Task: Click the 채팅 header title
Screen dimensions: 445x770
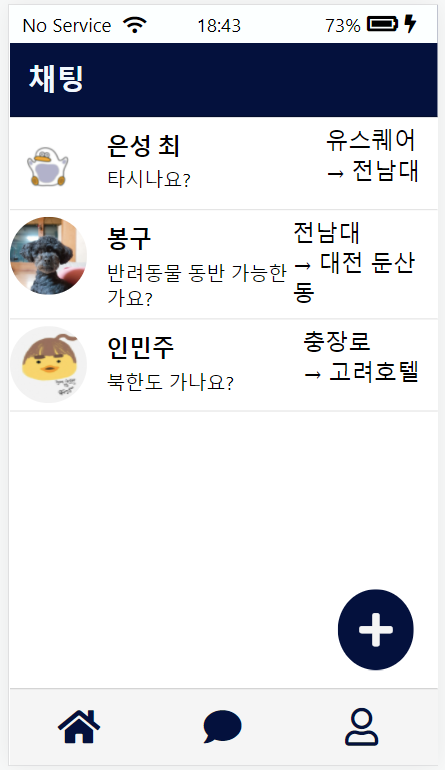Action: 56,79
